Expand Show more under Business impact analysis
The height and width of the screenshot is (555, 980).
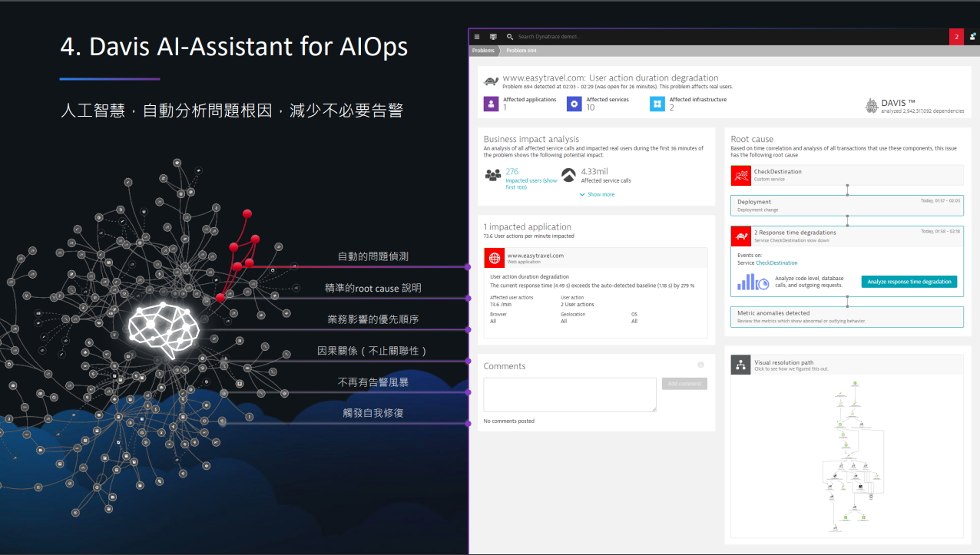[x=597, y=195]
